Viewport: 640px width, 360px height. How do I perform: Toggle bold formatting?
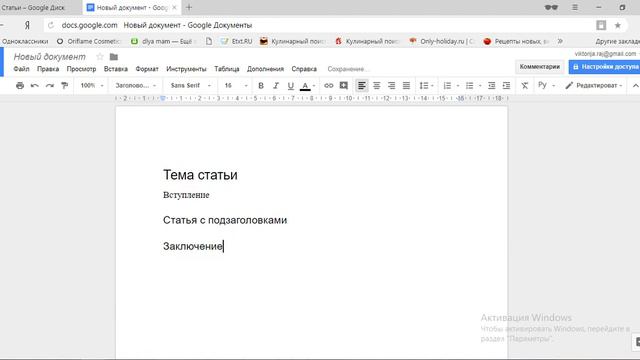(261, 86)
